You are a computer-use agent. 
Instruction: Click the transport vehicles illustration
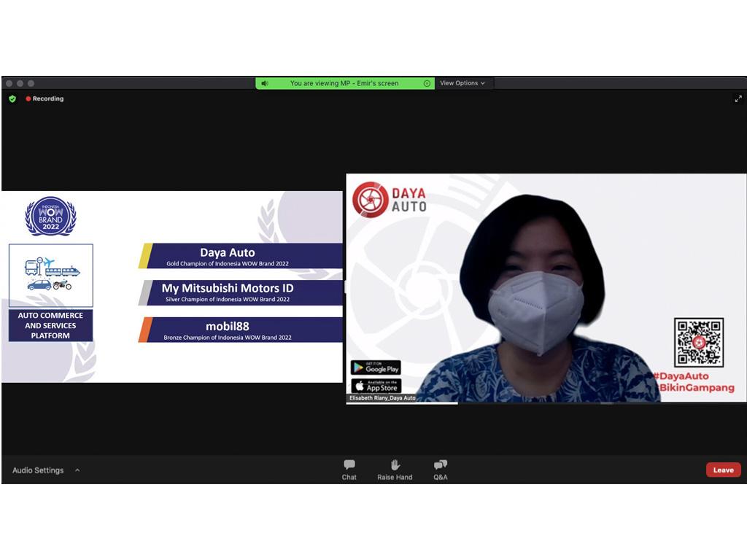(x=51, y=275)
